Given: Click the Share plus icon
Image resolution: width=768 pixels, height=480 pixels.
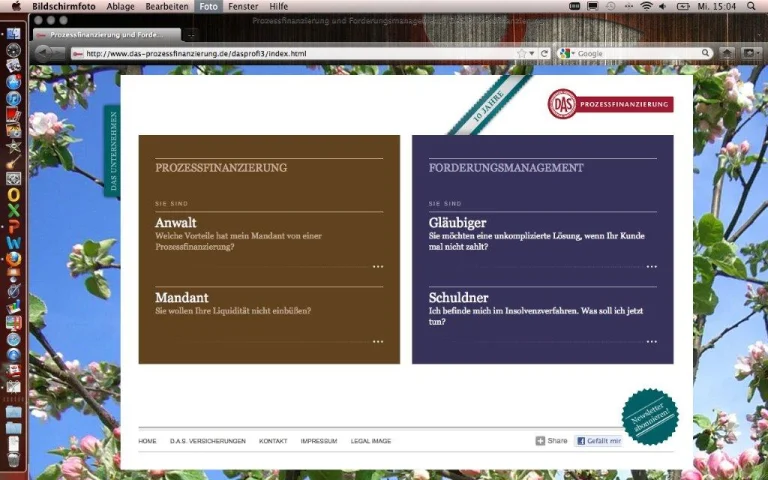Looking at the screenshot, I should coord(540,440).
